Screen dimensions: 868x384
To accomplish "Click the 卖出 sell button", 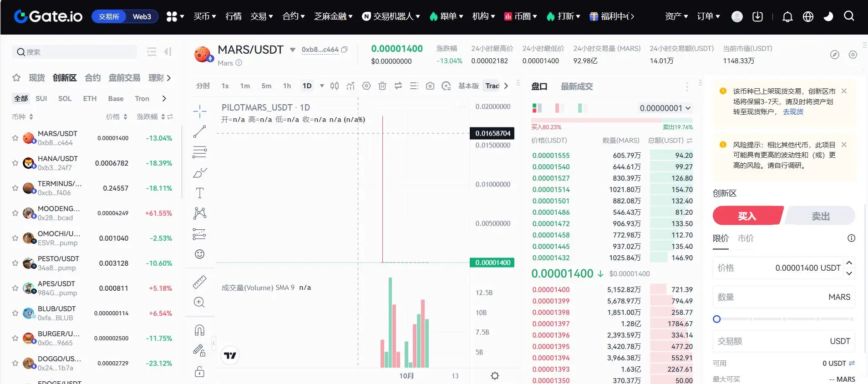I will (x=820, y=216).
